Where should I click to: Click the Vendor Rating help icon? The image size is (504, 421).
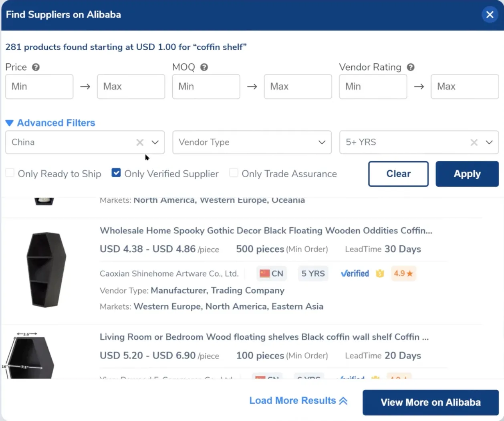(410, 67)
